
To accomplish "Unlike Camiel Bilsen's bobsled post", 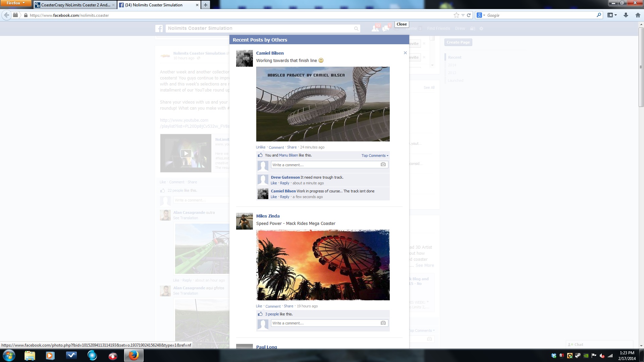I will (x=261, y=147).
